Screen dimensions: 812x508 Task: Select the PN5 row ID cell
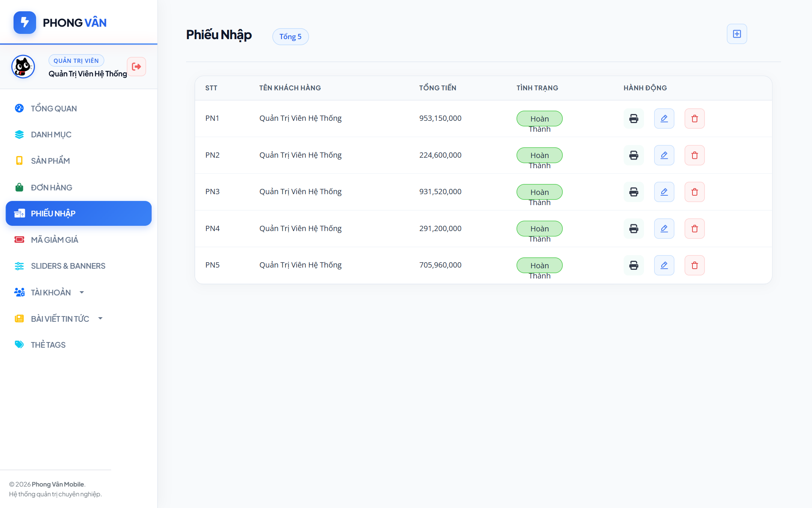[x=212, y=265]
